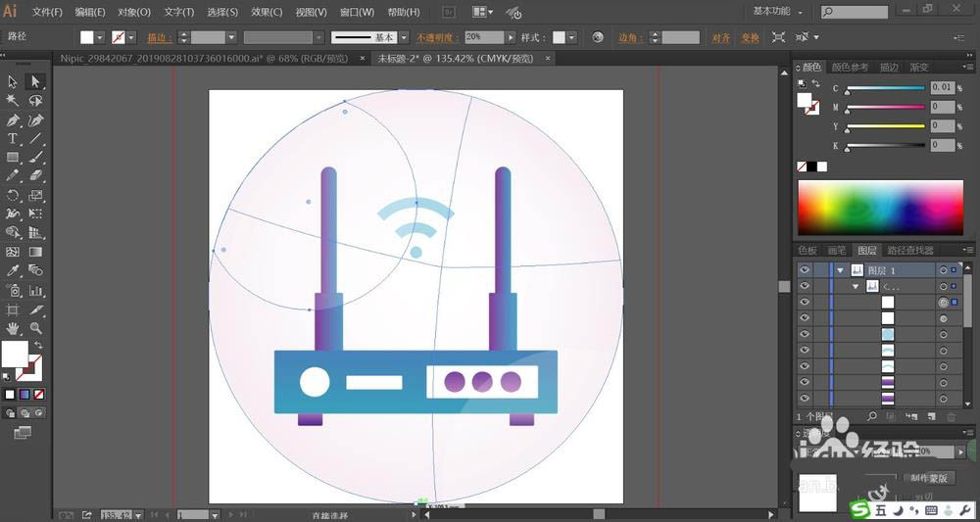Click the target circle on 图层 1 row
Screen dimensions: 980x522
point(943,269)
